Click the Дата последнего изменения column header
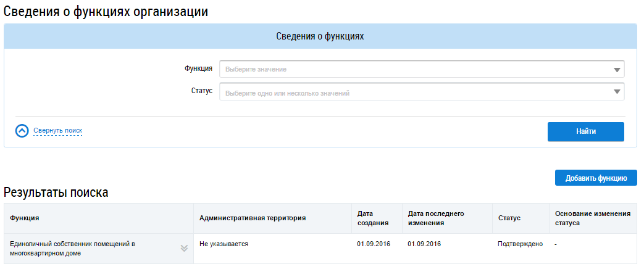 click(x=436, y=218)
